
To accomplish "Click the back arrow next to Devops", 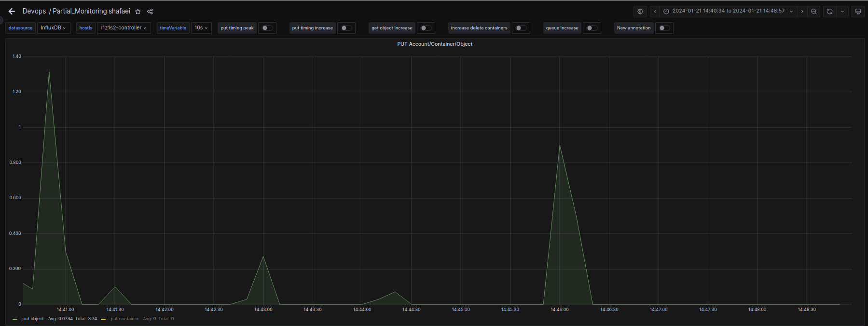I will click(12, 11).
